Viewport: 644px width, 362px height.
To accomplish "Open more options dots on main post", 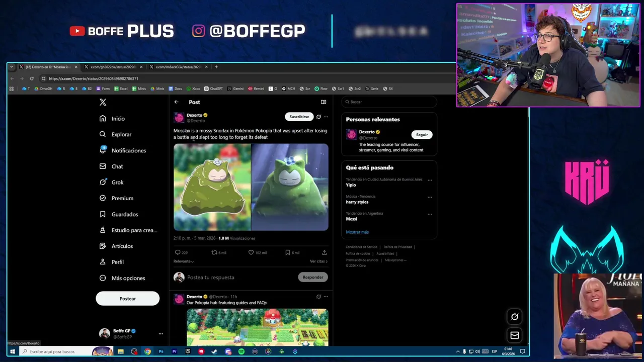I will [x=326, y=117].
